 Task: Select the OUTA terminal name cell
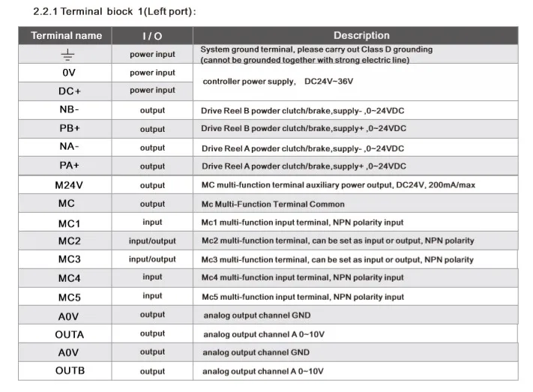66,334
